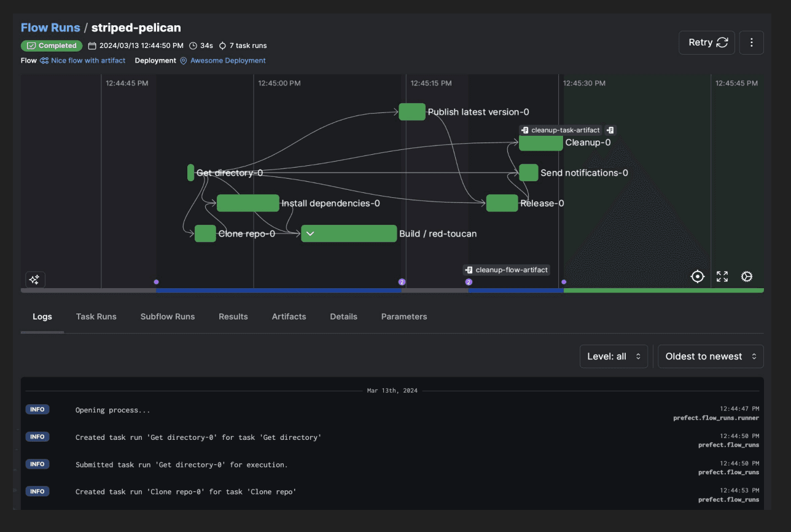Viewport: 791px width, 532px height.
Task: Click the recenter timeline target icon
Action: click(x=697, y=276)
